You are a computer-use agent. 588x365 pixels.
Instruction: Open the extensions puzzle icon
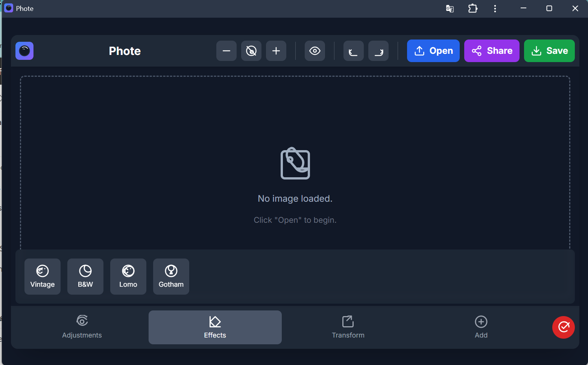[x=473, y=8]
